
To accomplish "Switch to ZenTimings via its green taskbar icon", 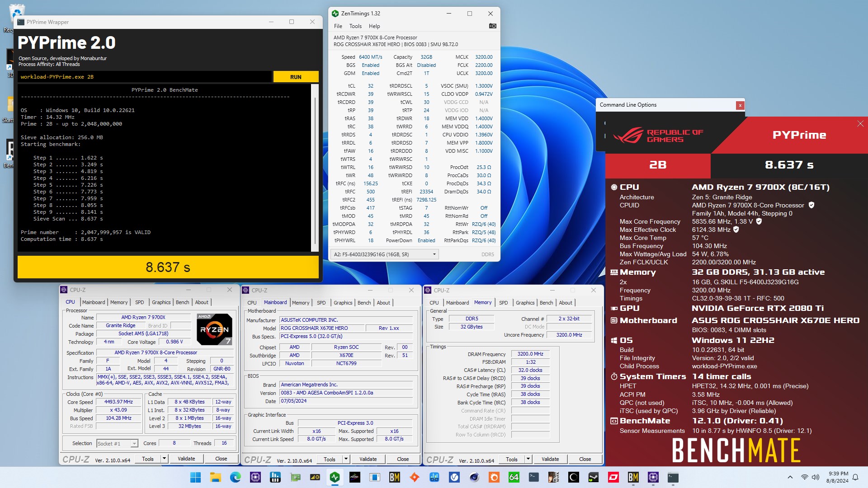I will (335, 477).
